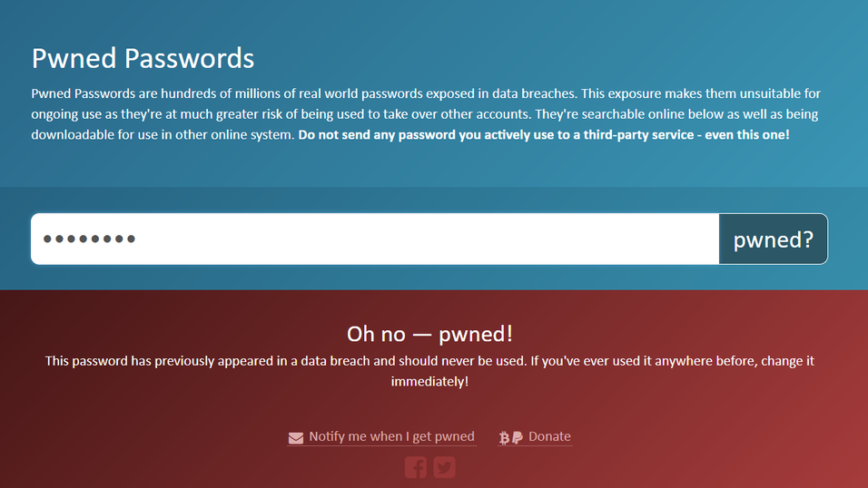Focus the password search input field
Viewport: 868px width, 488px height.
(x=375, y=239)
